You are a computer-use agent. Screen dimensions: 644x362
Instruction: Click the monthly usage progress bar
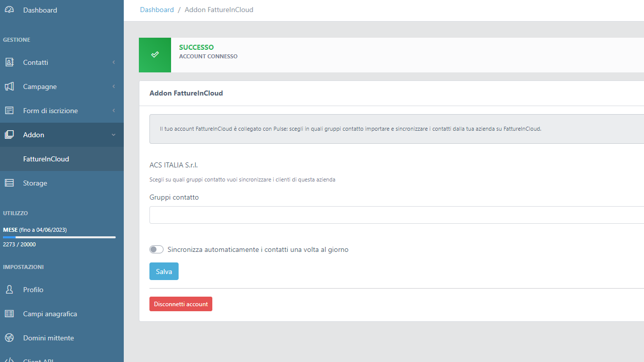click(x=59, y=237)
